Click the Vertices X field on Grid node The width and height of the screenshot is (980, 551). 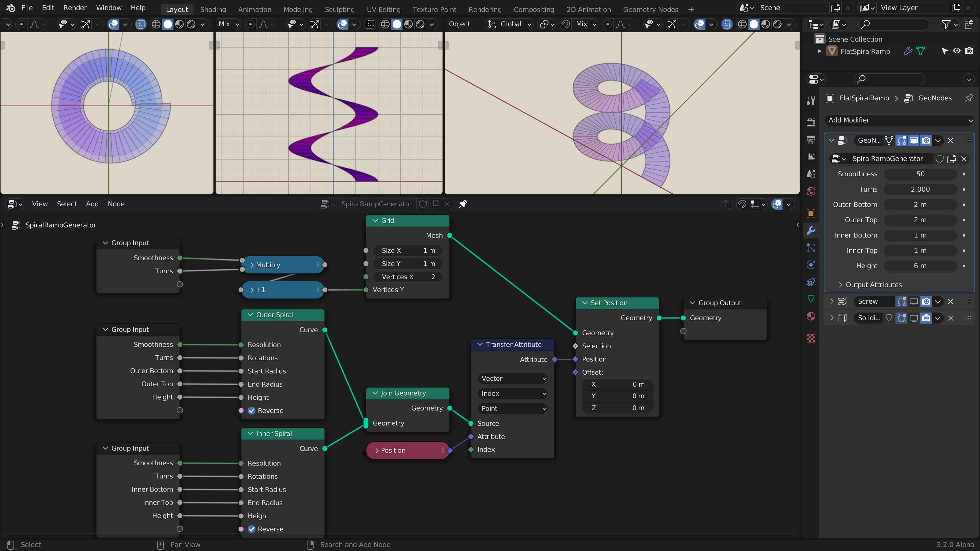pyautogui.click(x=407, y=277)
